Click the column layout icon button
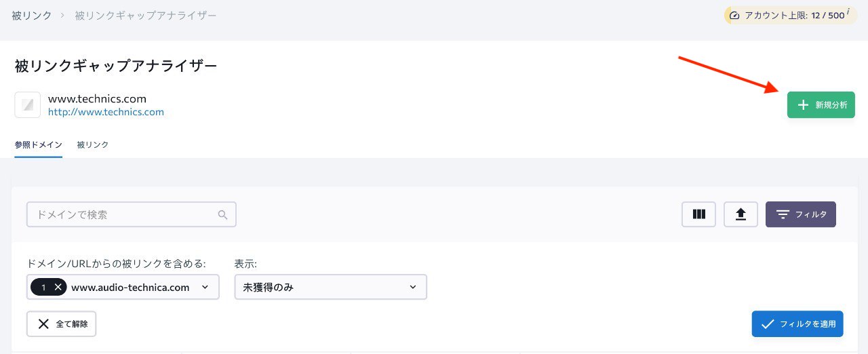 click(699, 214)
